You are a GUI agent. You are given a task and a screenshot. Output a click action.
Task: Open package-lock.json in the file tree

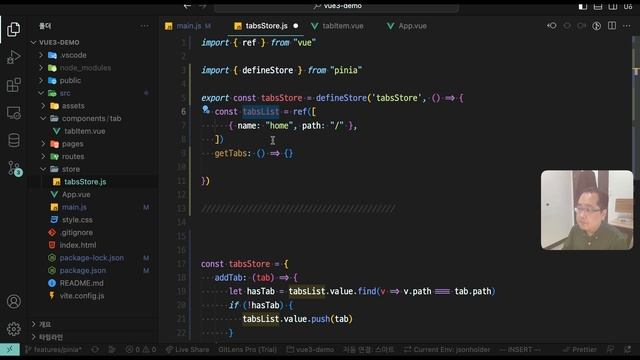(x=92, y=258)
